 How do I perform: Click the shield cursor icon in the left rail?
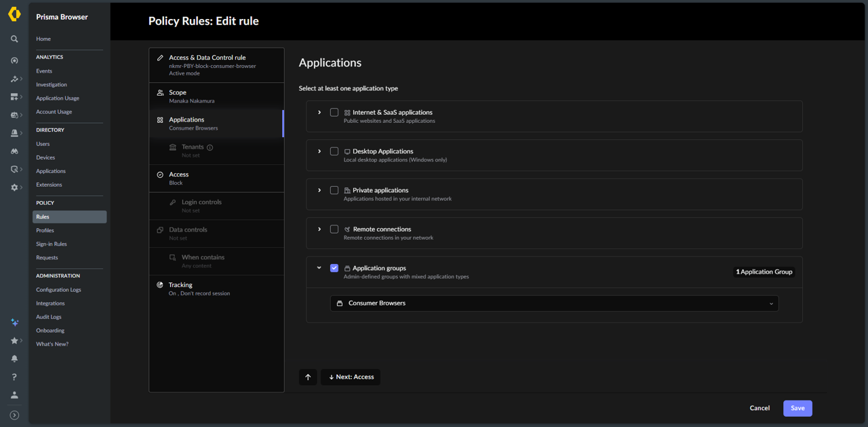tap(14, 169)
